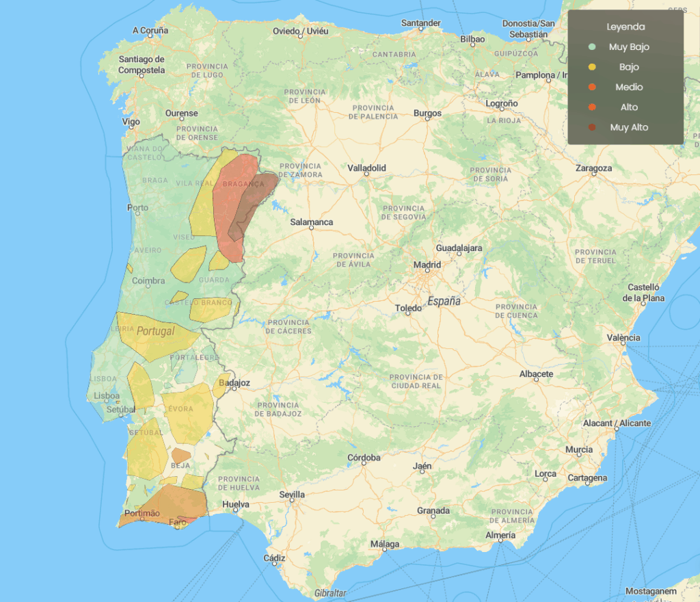
Task: Click the Bajo yellow legend dot
Action: [x=592, y=67]
